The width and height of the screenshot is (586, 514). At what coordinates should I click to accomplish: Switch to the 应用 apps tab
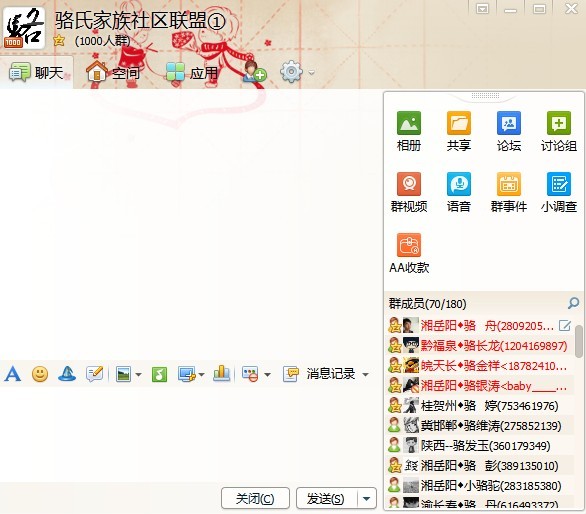coord(192,72)
